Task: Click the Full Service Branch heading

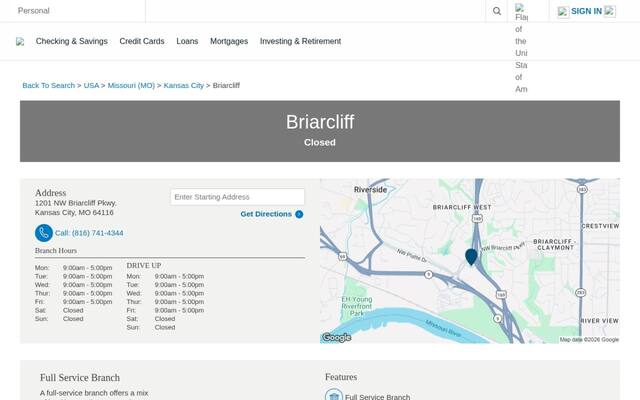Action: [80, 378]
